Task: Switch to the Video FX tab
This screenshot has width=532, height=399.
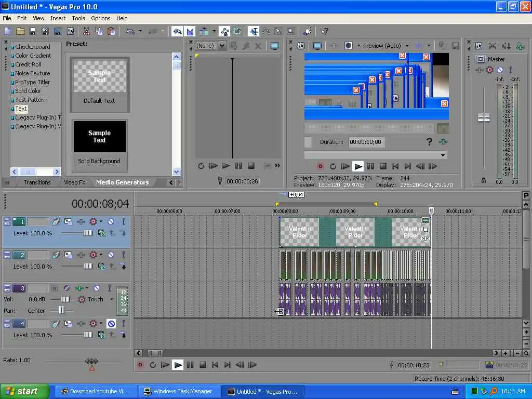Action: (x=75, y=182)
